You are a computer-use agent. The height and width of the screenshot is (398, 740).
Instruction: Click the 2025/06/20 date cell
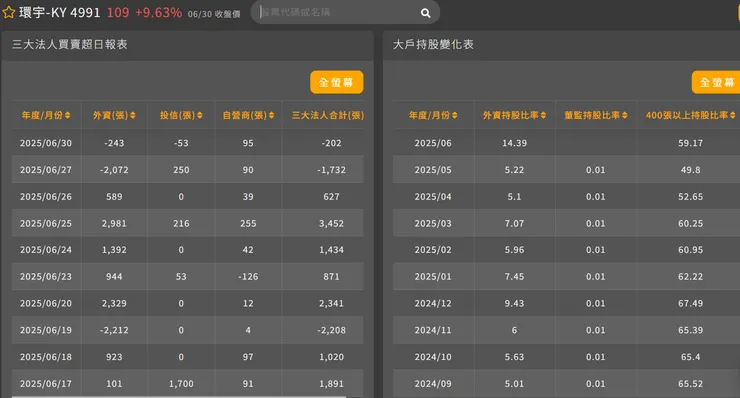pos(46,304)
